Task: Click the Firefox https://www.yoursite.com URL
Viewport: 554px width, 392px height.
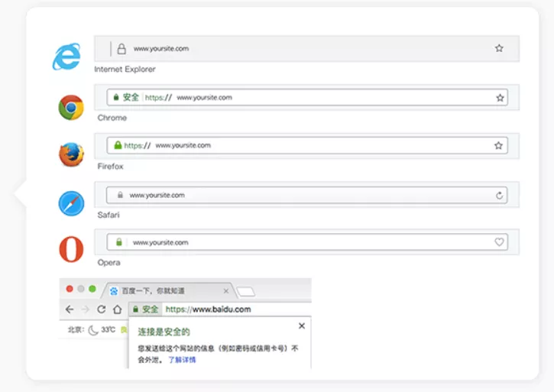Action: point(167,145)
